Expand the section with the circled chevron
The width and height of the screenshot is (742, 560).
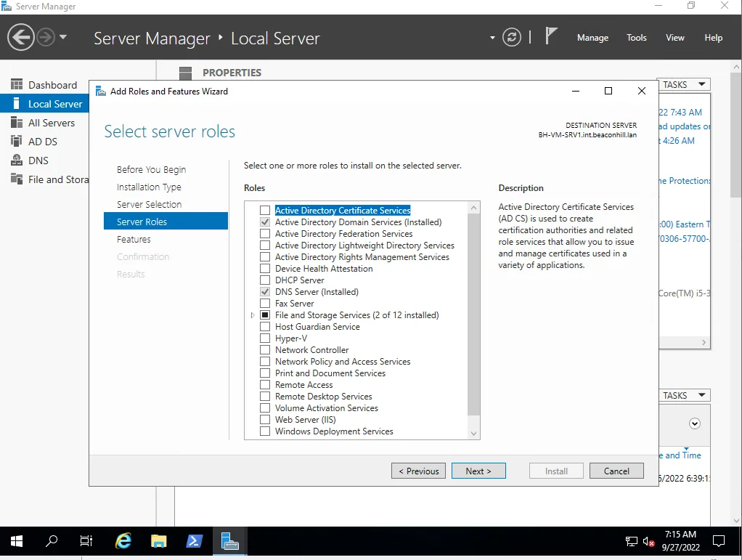point(695,423)
